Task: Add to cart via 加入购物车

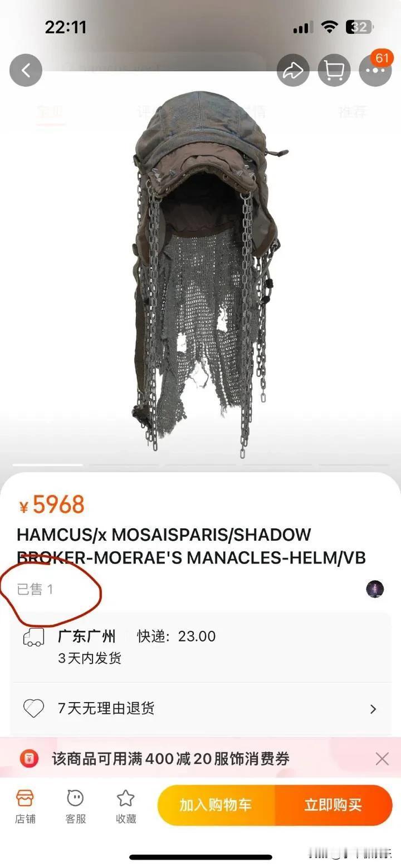Action: coord(216,805)
